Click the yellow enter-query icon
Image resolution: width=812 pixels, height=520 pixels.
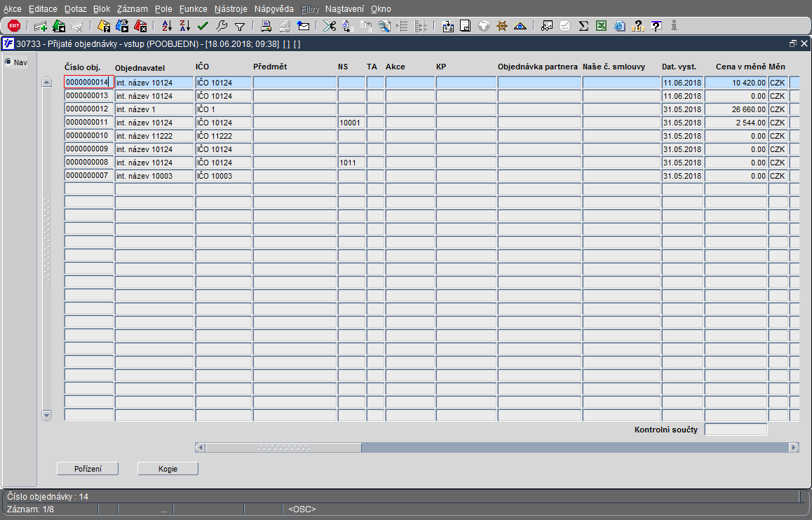[104, 26]
